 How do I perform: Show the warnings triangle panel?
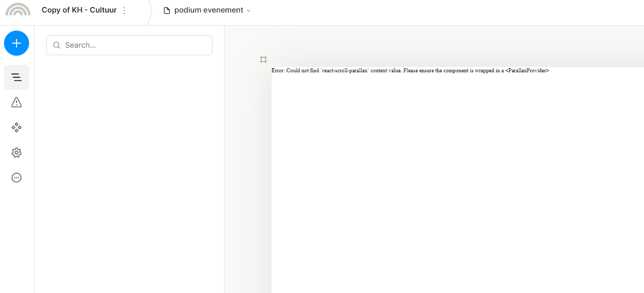17,102
